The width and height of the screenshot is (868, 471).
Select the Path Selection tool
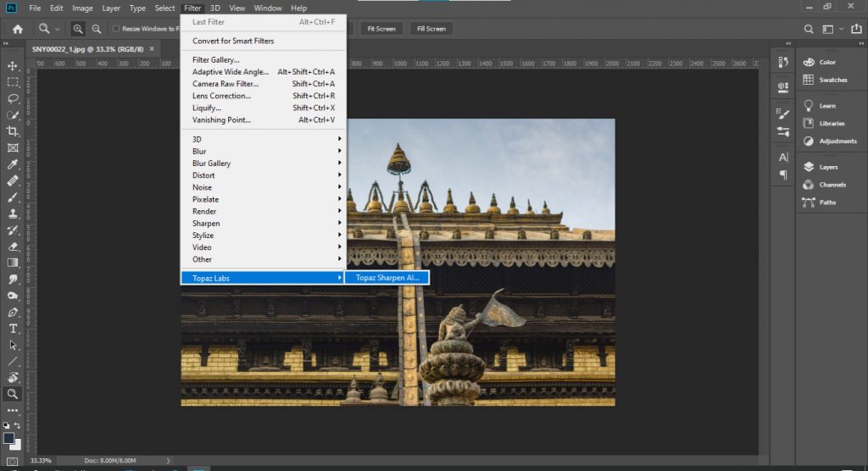[x=13, y=345]
